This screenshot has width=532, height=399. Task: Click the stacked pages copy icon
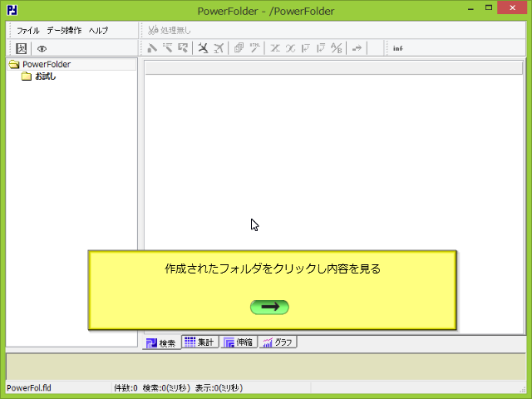[239, 48]
